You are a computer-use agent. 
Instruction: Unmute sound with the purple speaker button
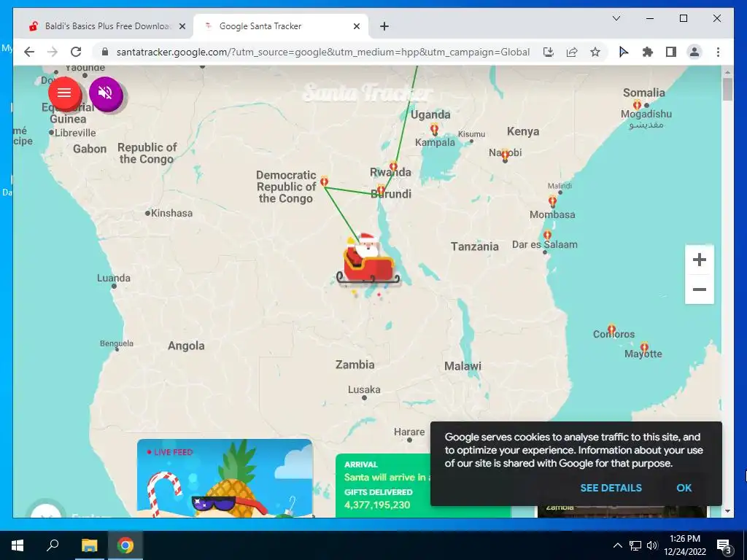(x=106, y=93)
